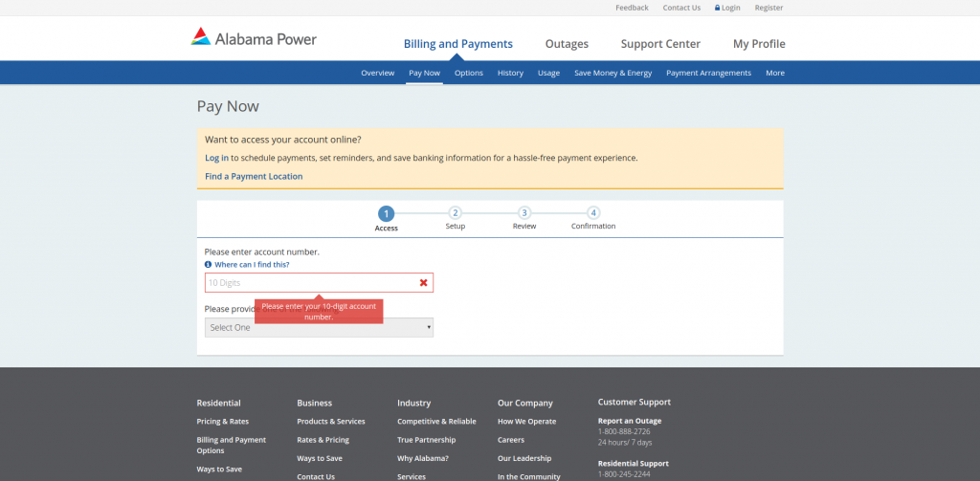Open the Options sub-menu item

(x=469, y=73)
